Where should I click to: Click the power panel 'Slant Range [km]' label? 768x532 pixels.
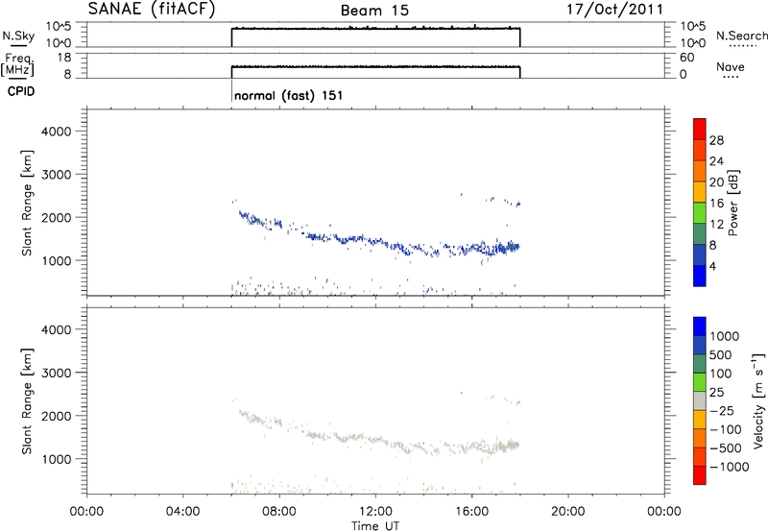(x=27, y=203)
